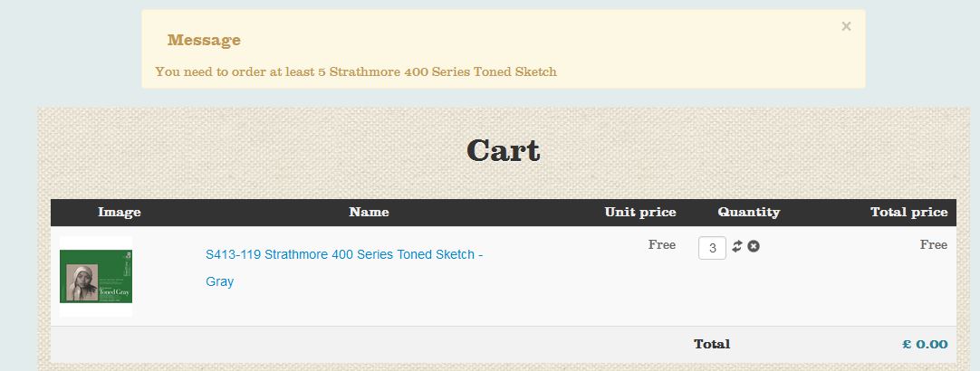
Task: Click the 'order at least 5' warning text
Action: click(356, 71)
